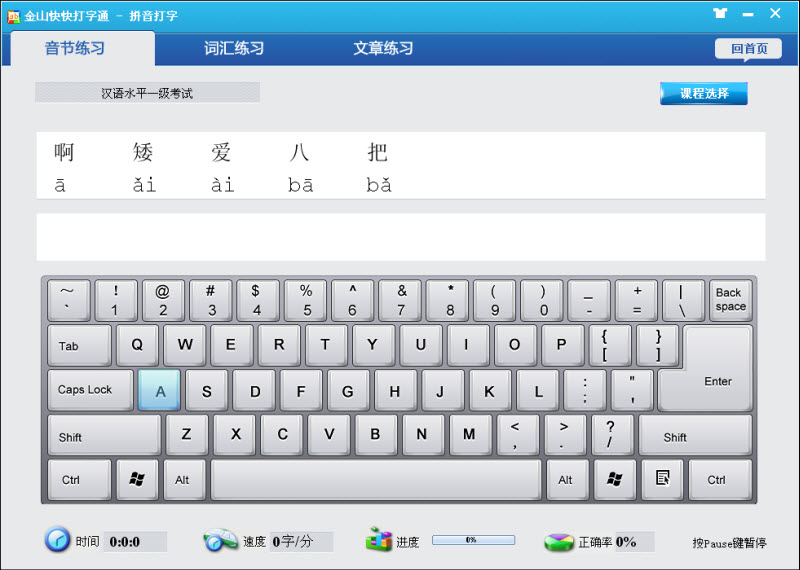Click the pie chart icon beside 正确率
800x570 pixels.
(x=559, y=541)
